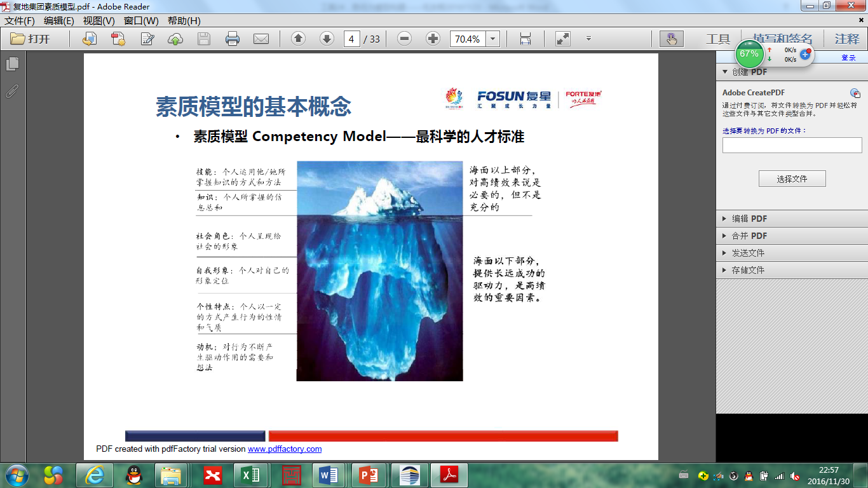
Task: Expand the 发送文件 section
Action: 748,253
